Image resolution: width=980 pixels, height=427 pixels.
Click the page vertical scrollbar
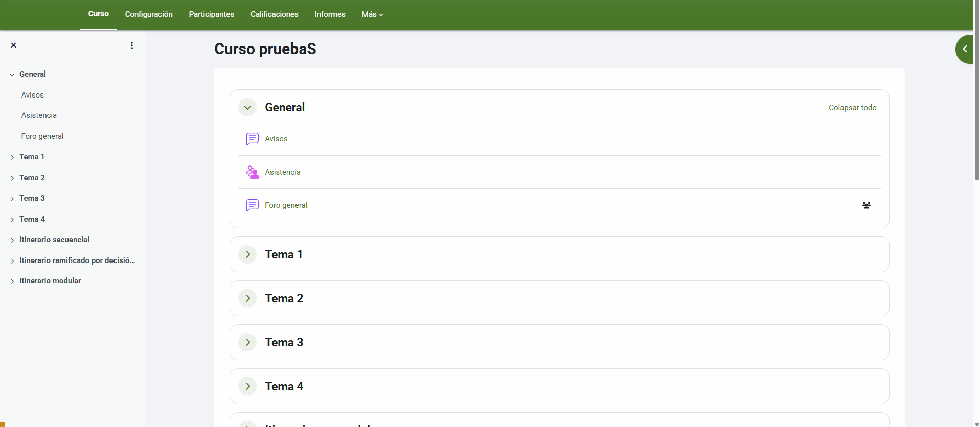coord(976,102)
